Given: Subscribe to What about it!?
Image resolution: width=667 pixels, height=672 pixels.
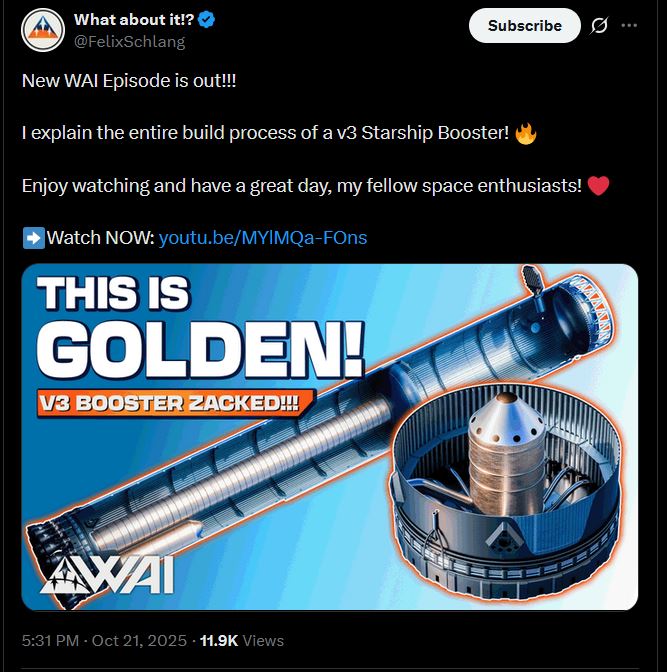Looking at the screenshot, I should point(525,26).
